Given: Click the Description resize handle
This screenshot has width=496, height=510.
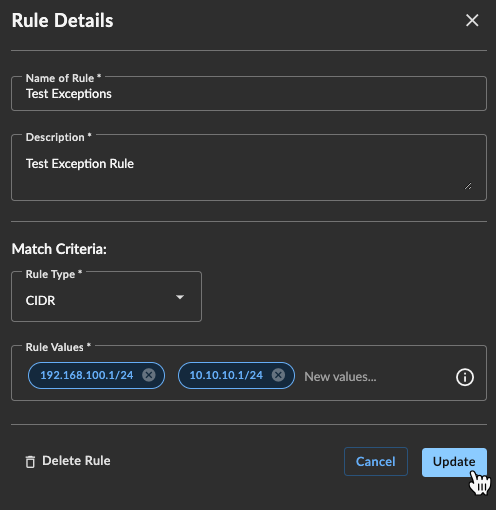Looking at the screenshot, I should pyautogui.click(x=468, y=186).
